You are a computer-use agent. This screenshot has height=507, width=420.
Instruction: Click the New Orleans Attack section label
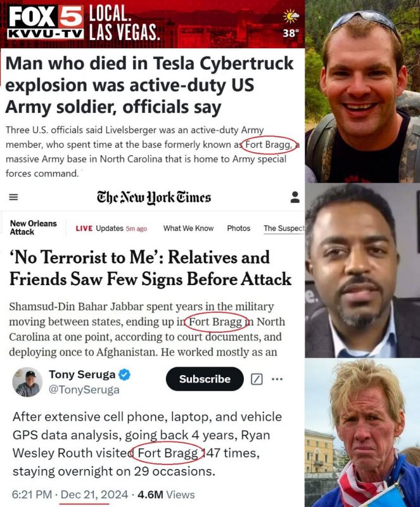[33, 228]
